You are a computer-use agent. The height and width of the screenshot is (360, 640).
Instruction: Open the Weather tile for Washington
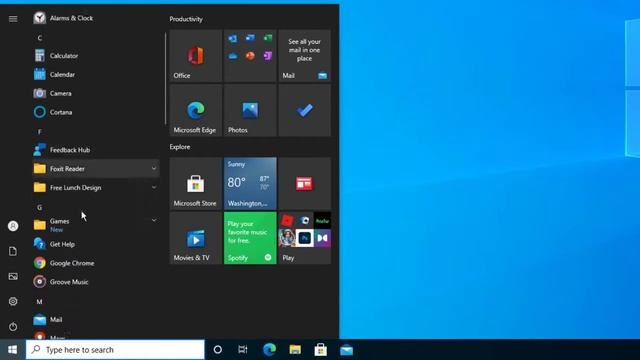coord(250,183)
